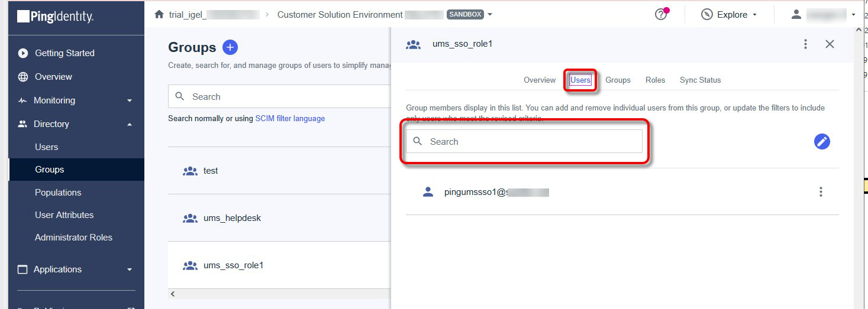Click the PingIdentity logo
Screen dimensions: 868x309
pyautogui.click(x=55, y=17)
